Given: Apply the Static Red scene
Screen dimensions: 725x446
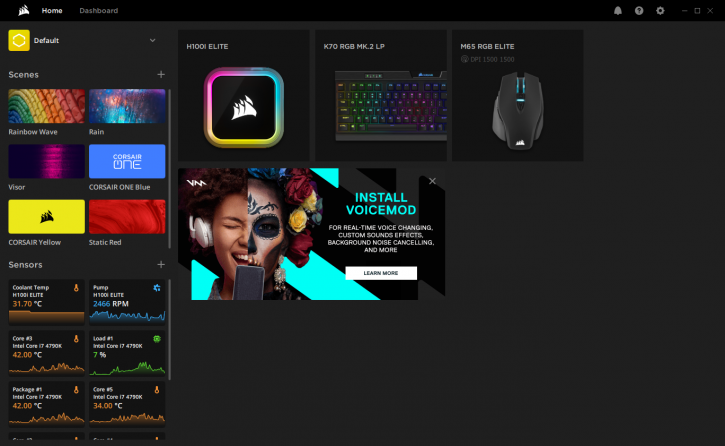Looking at the screenshot, I should [x=127, y=217].
